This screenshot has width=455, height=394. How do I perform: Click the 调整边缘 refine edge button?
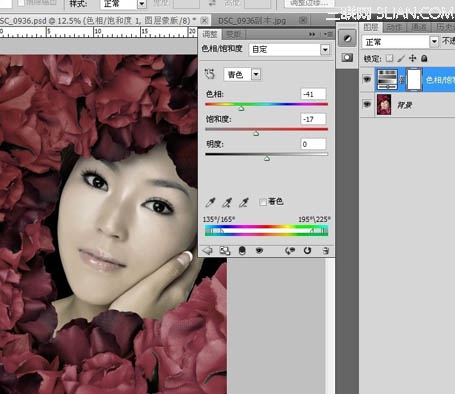click(309, 3)
